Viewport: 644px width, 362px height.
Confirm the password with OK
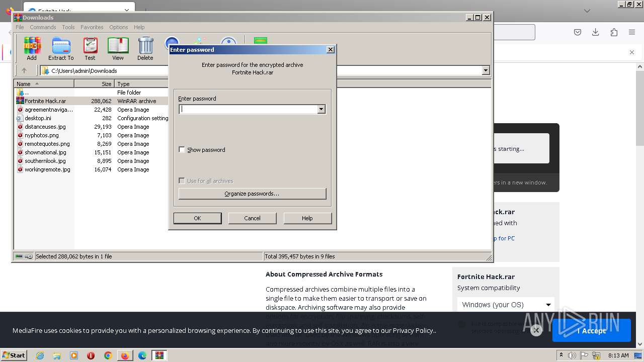[x=197, y=218]
